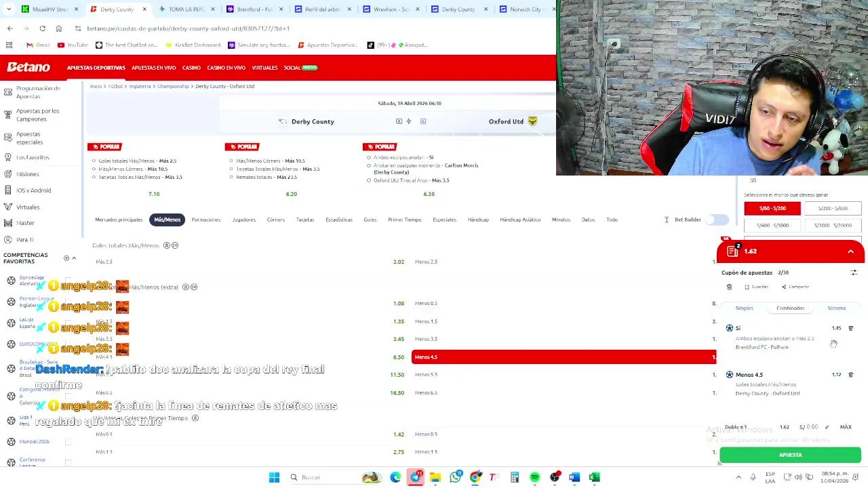Screen dimensions: 868x488
Task: Click the bet slip coupon icon with badge 2
Action: tap(732, 251)
